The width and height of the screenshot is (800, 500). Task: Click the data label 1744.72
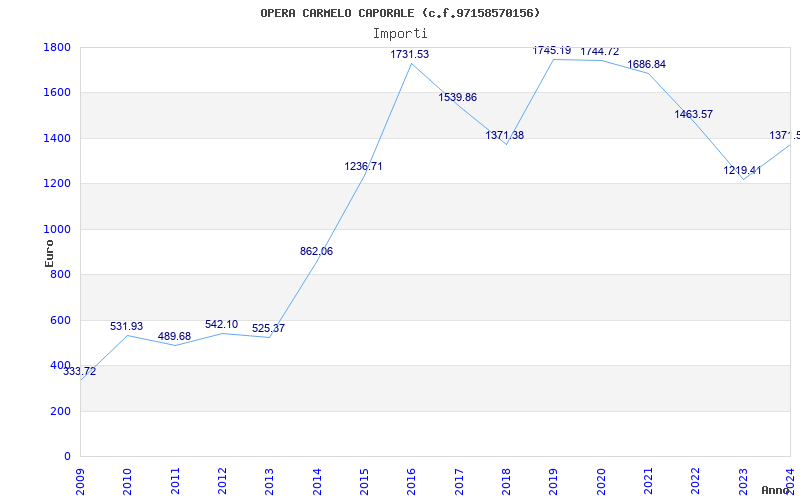point(600,52)
